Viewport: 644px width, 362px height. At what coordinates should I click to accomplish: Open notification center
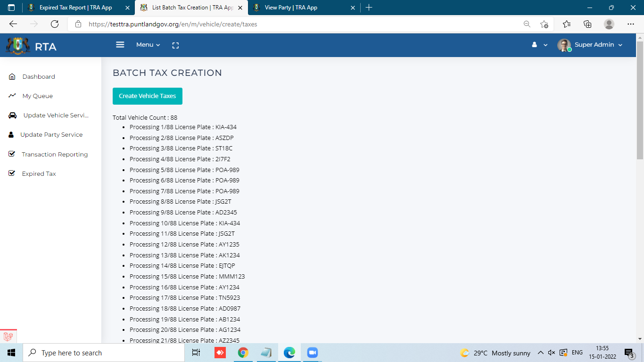tap(629, 353)
